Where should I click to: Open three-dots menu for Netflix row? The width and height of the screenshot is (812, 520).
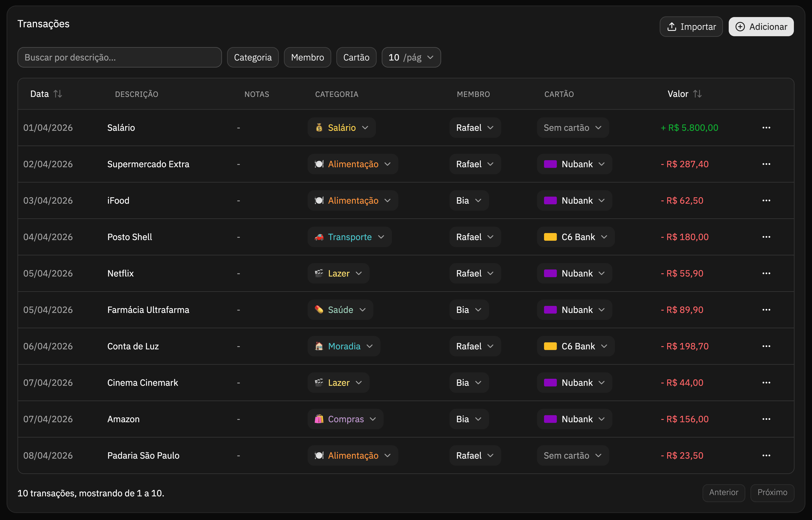[766, 273]
